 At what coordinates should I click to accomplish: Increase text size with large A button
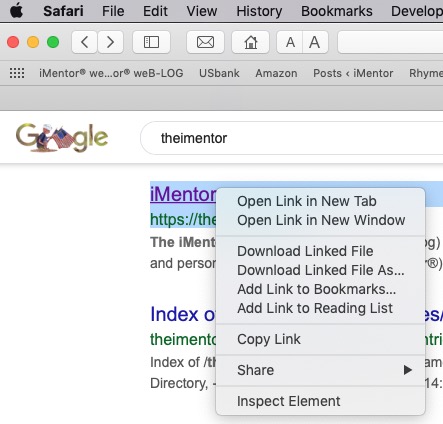click(315, 42)
